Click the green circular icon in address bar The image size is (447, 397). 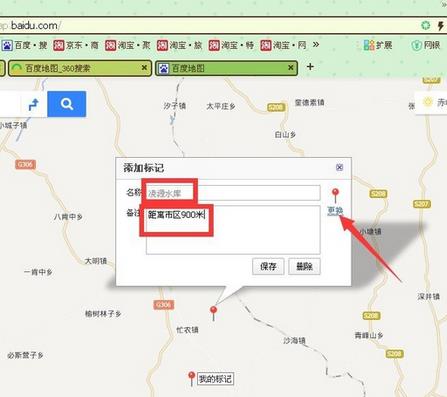425,25
